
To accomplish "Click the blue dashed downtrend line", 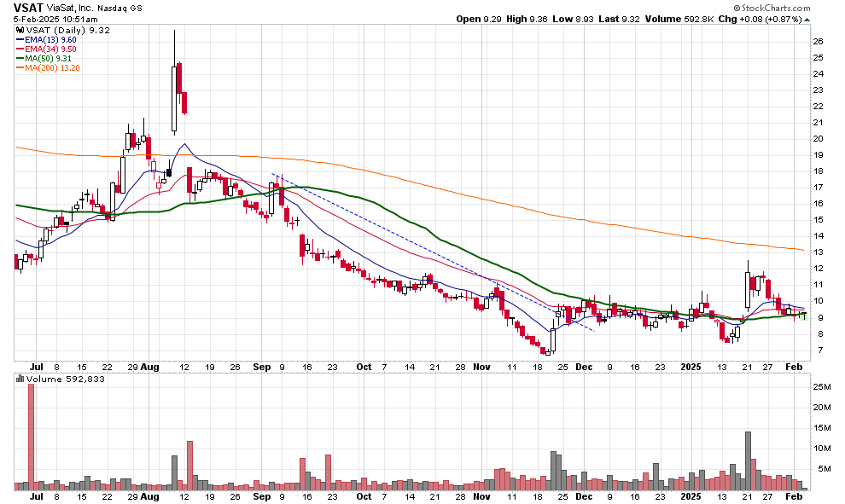I will (427, 249).
